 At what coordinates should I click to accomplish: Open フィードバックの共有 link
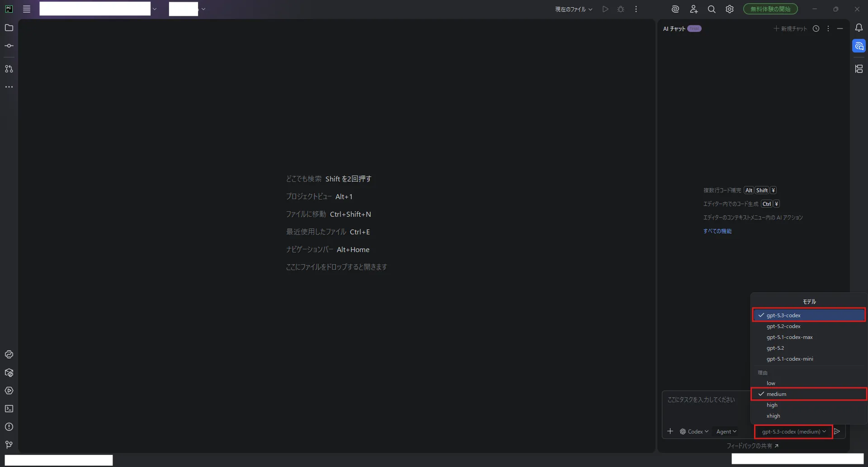pyautogui.click(x=752, y=446)
